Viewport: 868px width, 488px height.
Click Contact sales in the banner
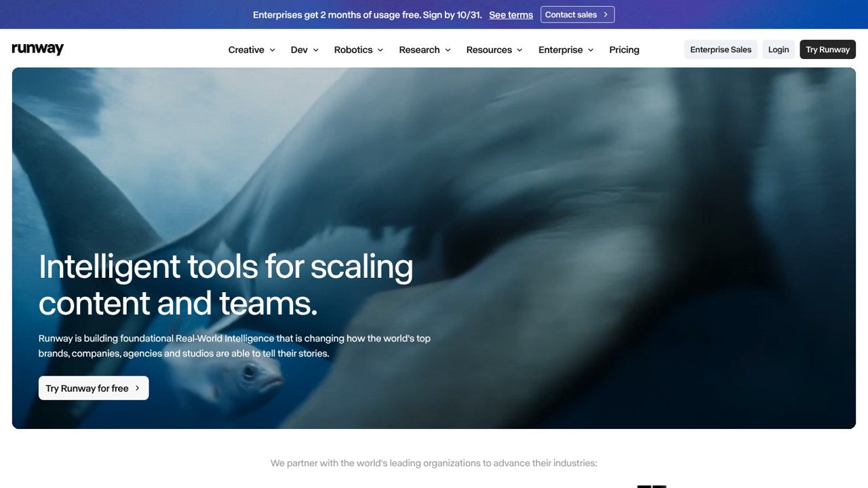pos(577,14)
